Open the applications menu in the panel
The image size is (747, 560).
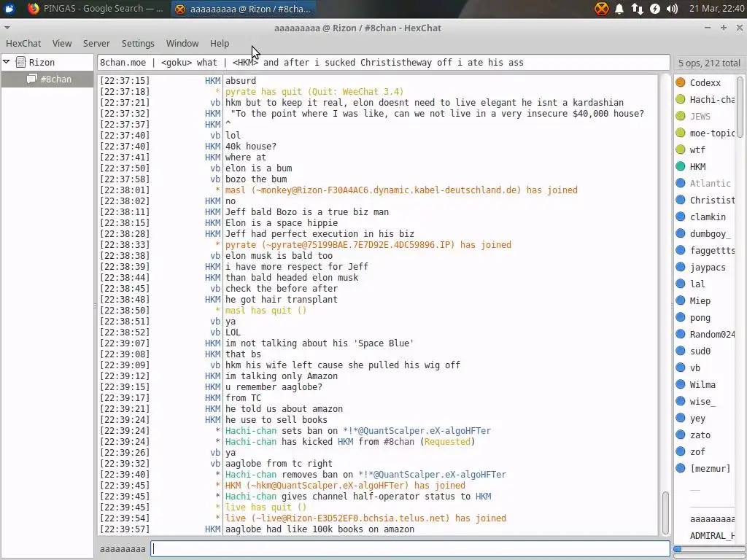(9, 9)
